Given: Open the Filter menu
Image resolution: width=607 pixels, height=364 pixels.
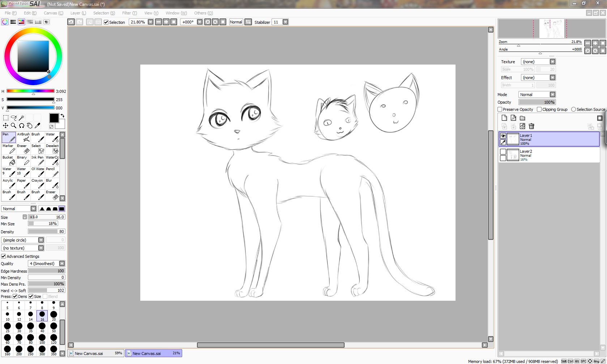Looking at the screenshot, I should point(129,13).
